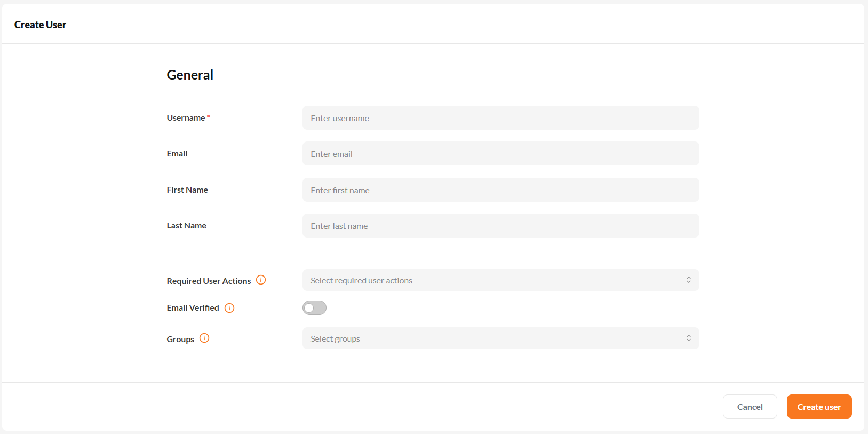Click the info icon next to Email Verified
The width and height of the screenshot is (868, 434).
coord(229,308)
